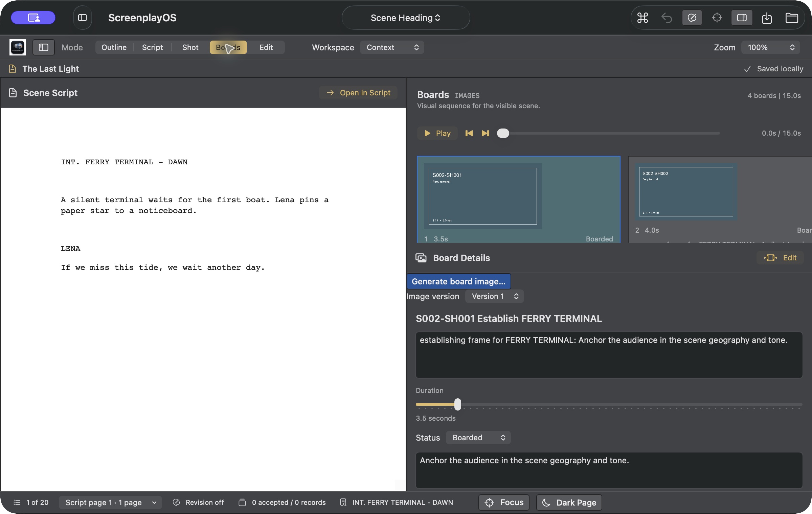The image size is (812, 514).
Task: Switch to the Shot mode tab
Action: (x=190, y=47)
